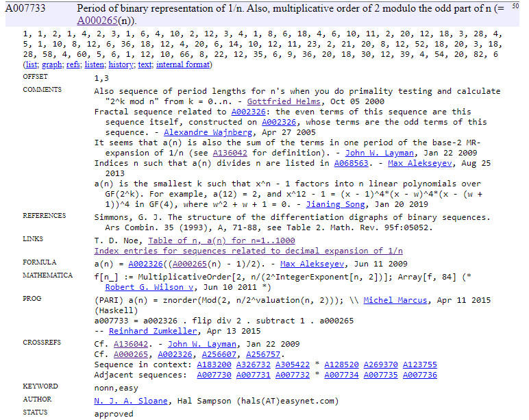Go to adjacent sequence A007734

[x=341, y=375]
